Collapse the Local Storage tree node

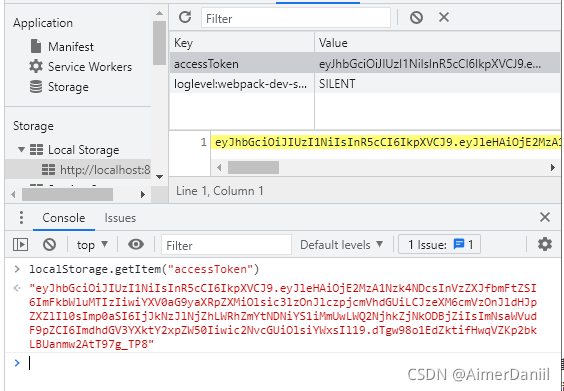(22, 149)
